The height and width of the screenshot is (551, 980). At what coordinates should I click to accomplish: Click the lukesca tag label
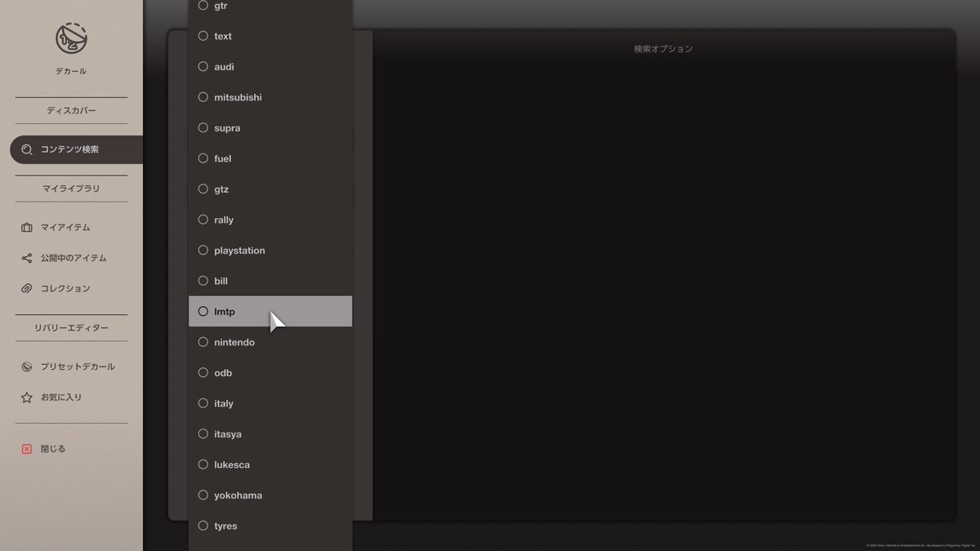click(x=232, y=464)
